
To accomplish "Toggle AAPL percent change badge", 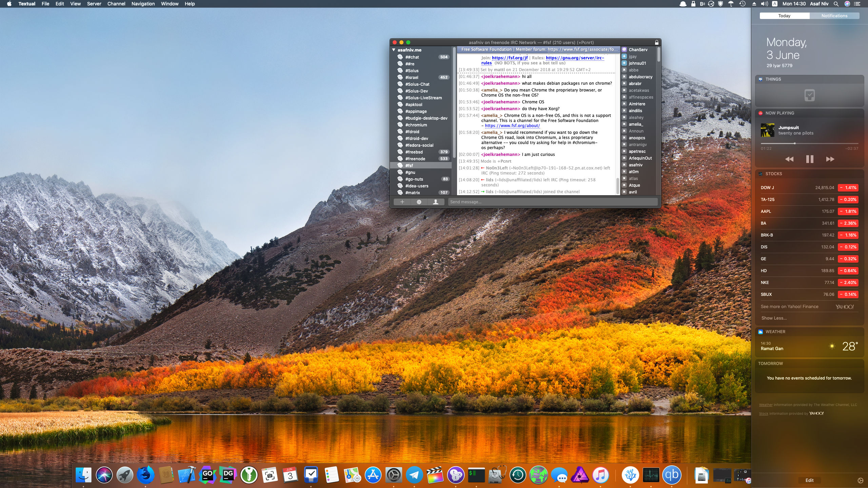I will point(848,211).
